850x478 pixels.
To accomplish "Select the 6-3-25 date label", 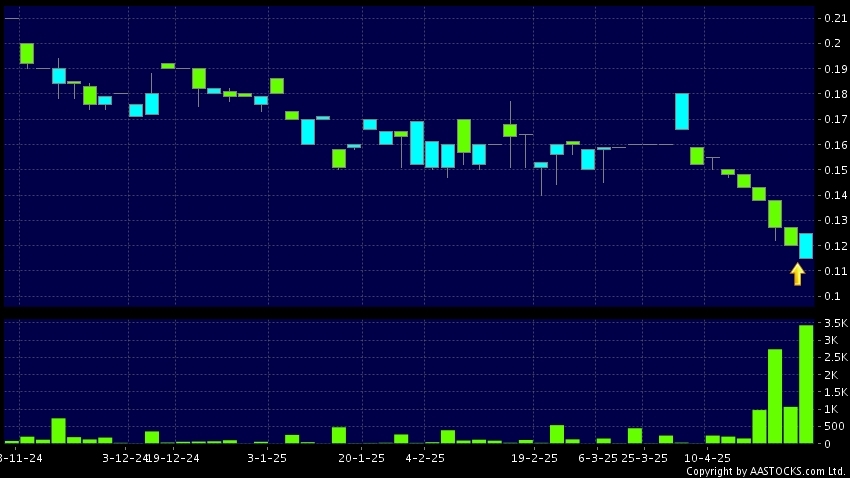I will 597,458.
